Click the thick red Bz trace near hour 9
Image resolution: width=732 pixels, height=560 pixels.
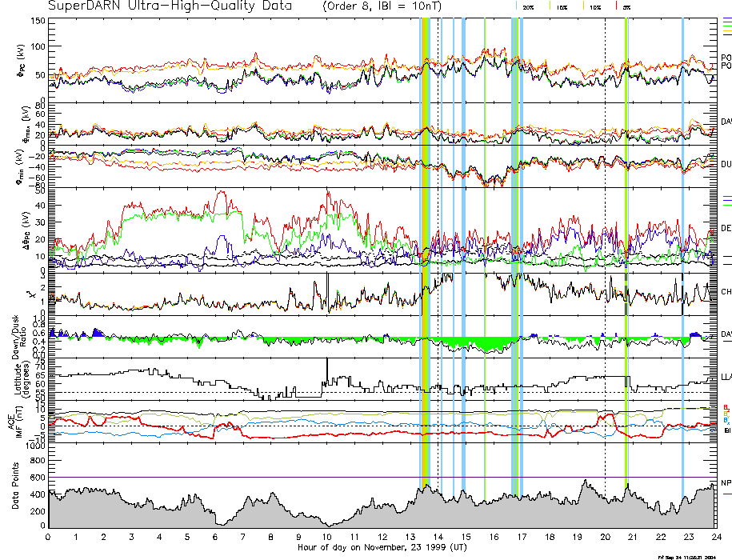pyautogui.click(x=298, y=436)
